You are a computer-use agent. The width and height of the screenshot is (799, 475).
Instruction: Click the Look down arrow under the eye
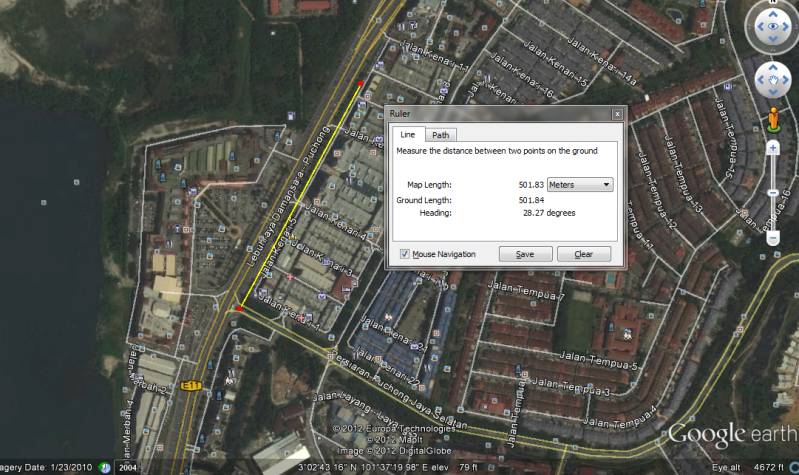point(773,39)
